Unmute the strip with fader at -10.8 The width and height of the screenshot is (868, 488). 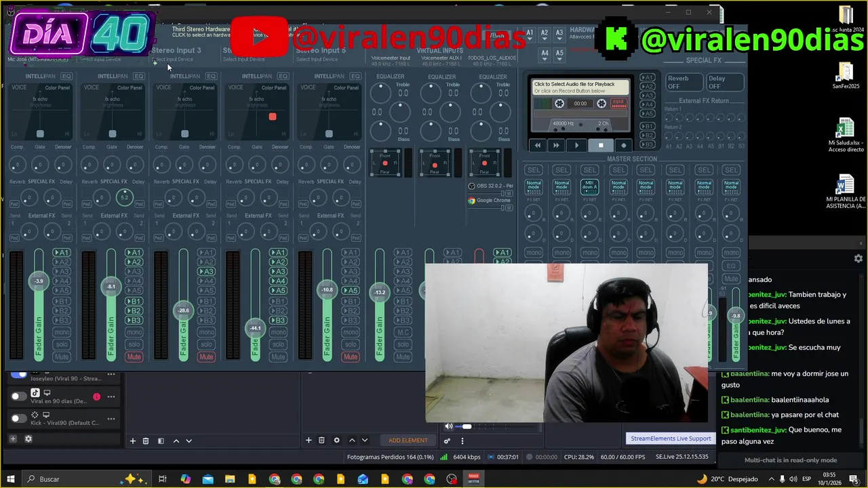[x=351, y=357]
